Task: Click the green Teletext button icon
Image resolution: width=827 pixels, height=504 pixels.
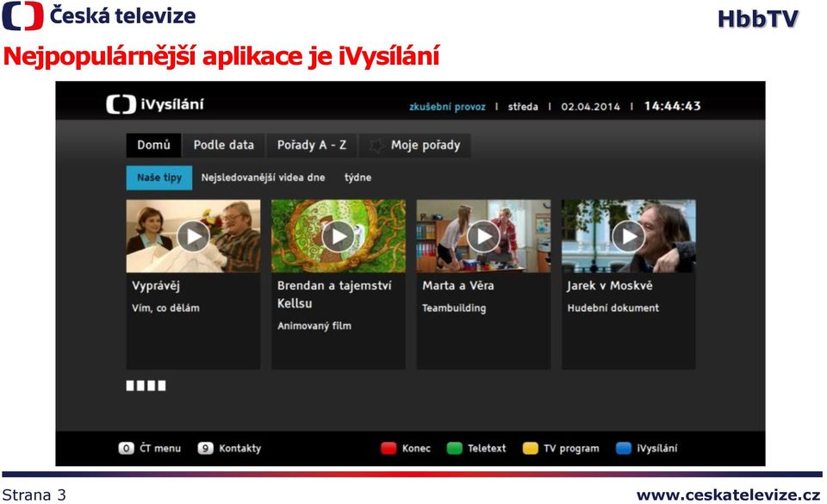Action: tap(454, 448)
